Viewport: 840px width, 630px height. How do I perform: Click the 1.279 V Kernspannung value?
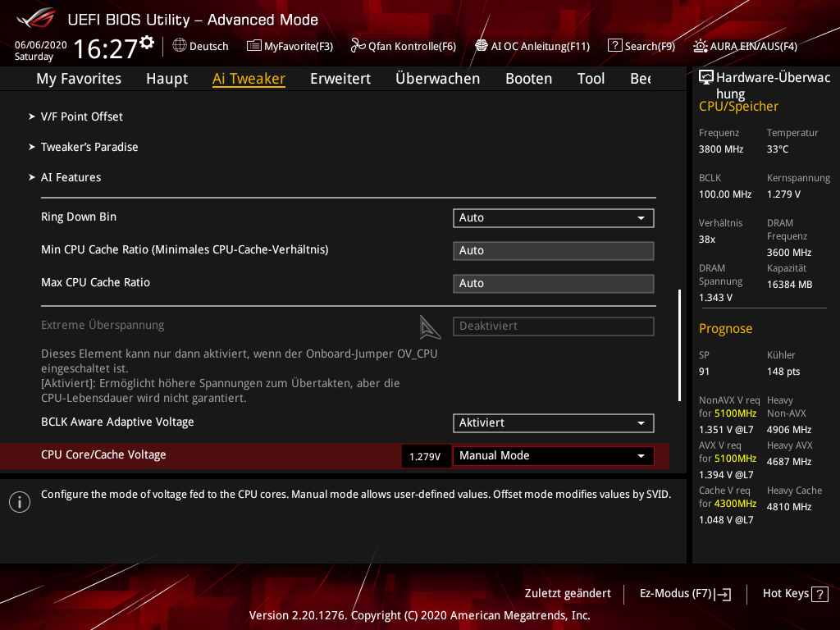[x=783, y=194]
